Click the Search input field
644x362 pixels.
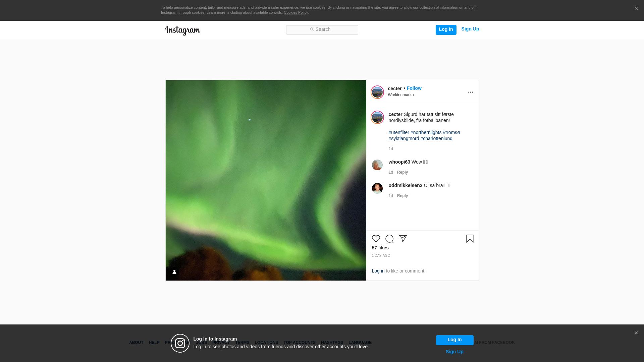(322, 30)
